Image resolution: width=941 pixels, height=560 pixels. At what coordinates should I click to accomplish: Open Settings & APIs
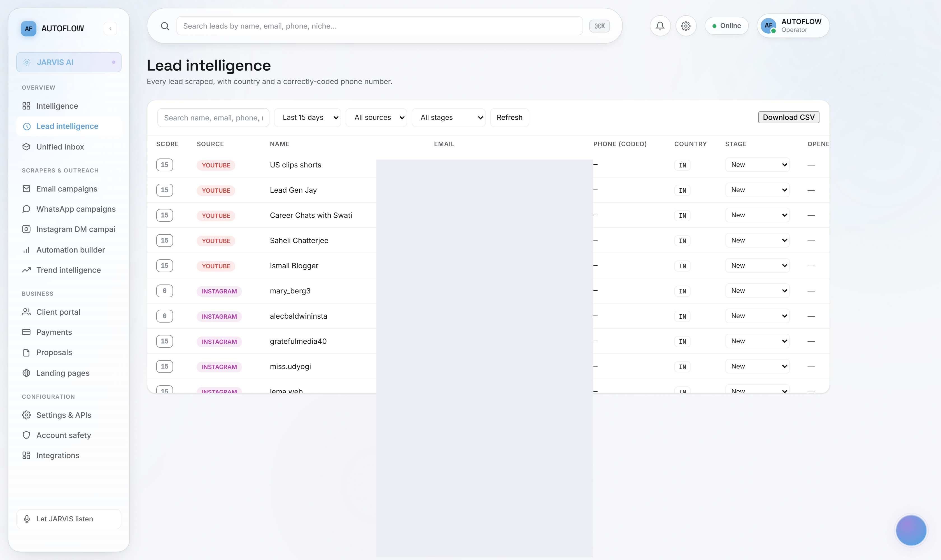pyautogui.click(x=69, y=415)
